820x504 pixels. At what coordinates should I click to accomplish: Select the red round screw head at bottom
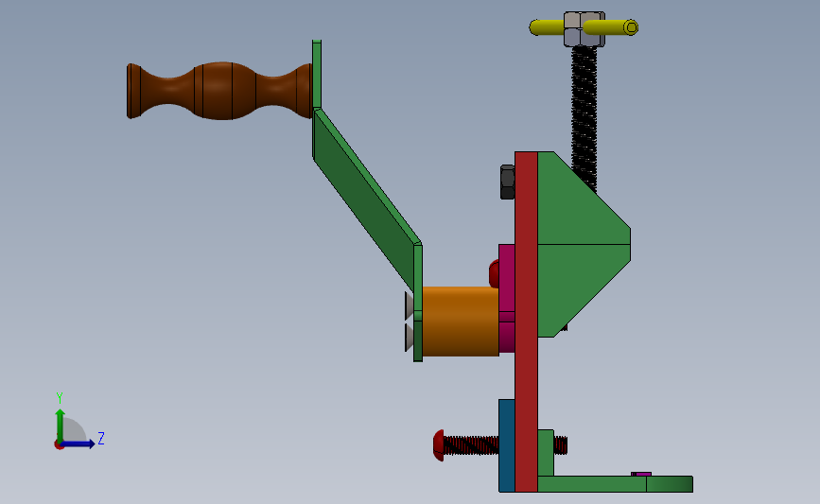[439, 445]
